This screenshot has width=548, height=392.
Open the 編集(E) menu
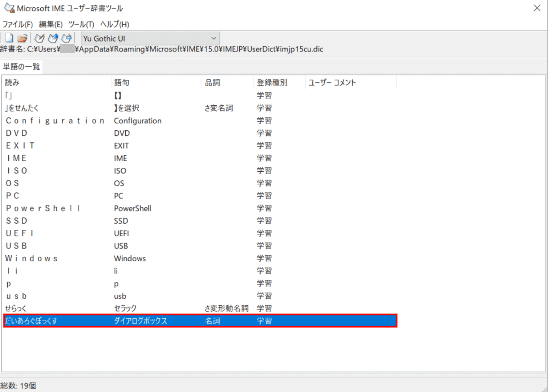coord(50,24)
